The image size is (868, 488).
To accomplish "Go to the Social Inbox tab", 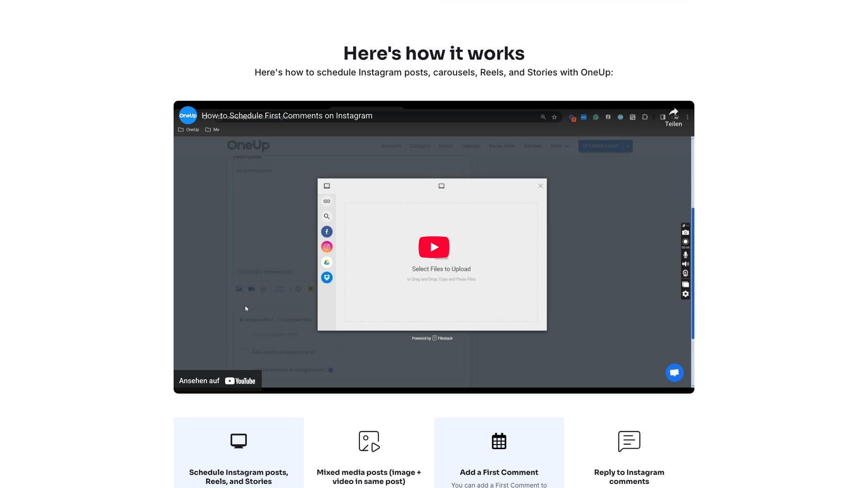I will pyautogui.click(x=502, y=145).
